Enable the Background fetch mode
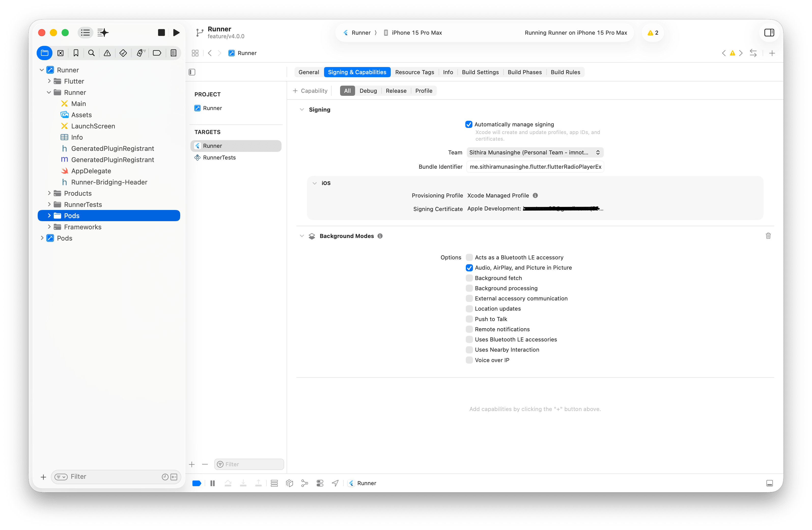The image size is (812, 530). click(469, 278)
